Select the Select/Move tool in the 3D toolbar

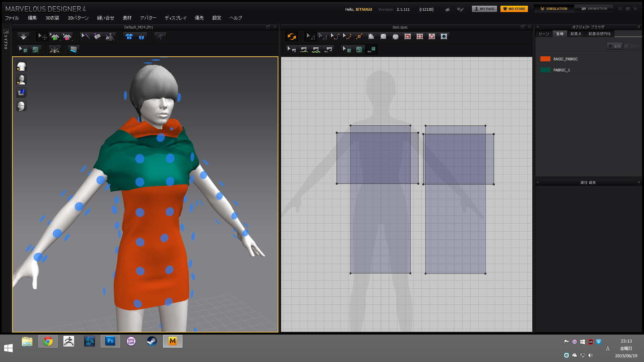click(43, 37)
